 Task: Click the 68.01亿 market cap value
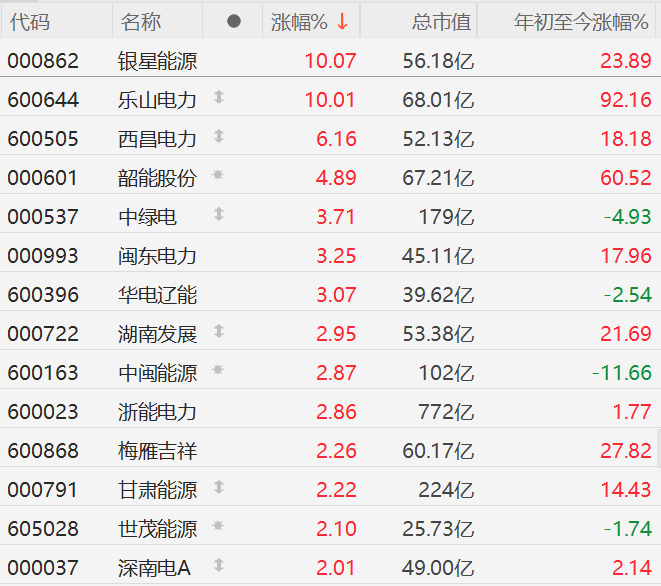438,100
